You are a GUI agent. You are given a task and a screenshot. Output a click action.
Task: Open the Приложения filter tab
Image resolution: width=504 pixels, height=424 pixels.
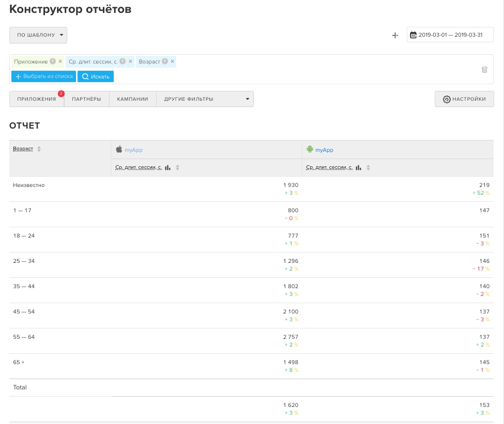coord(36,99)
